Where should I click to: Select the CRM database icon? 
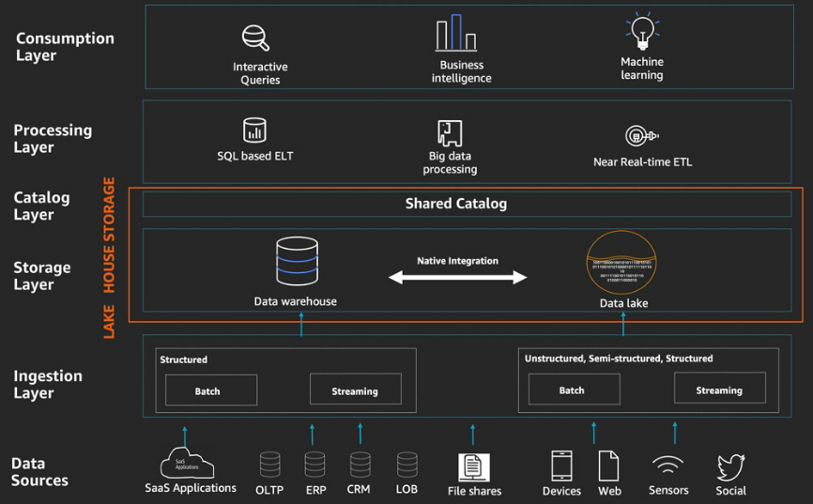(360, 465)
